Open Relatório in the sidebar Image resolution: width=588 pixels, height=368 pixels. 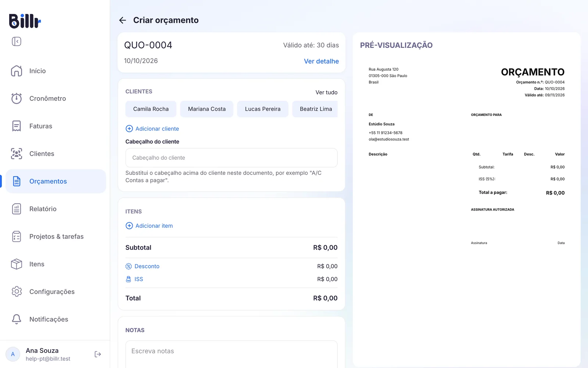[x=56, y=209]
